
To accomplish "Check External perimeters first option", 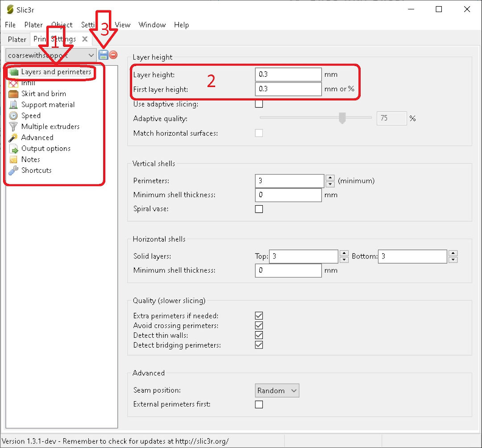I will click(259, 404).
